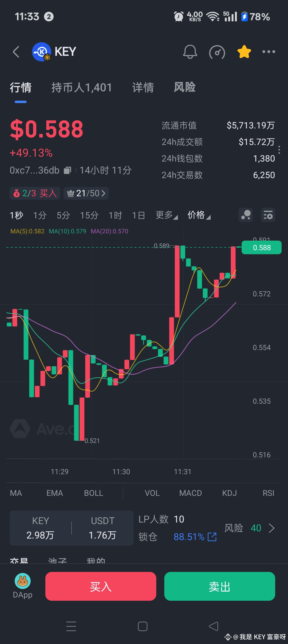Toggle the MACD indicator
Image resolution: width=288 pixels, height=644 pixels.
pos(190,493)
